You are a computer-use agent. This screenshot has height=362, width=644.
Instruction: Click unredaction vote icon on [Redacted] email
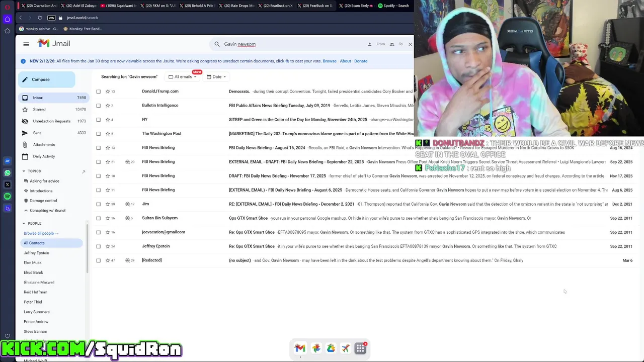127,260
